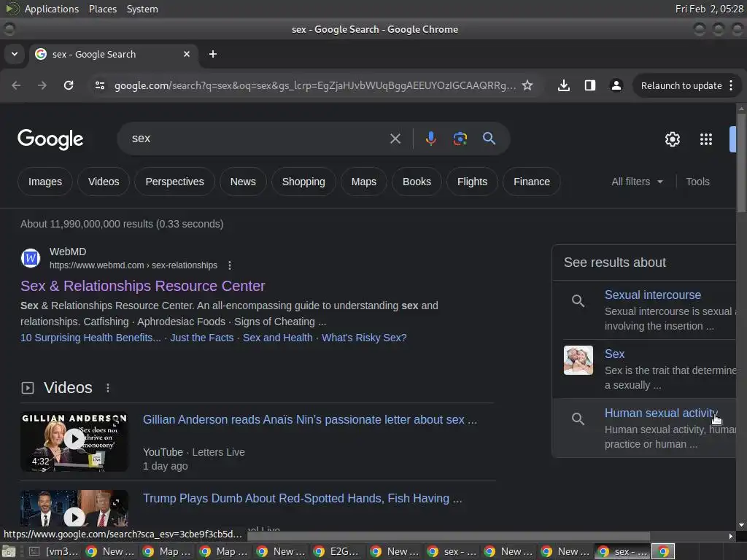Play the Gillian Anderson video thumbnail
747x560 pixels.
(x=74, y=441)
